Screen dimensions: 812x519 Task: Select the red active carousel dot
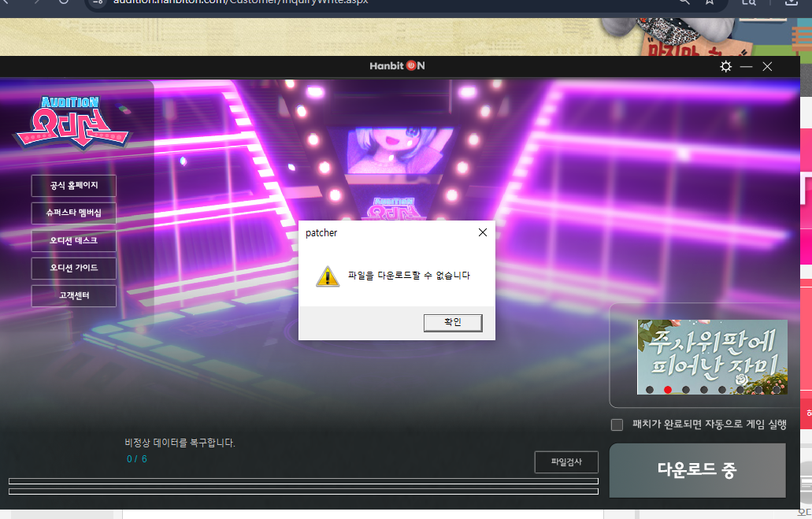pos(668,390)
